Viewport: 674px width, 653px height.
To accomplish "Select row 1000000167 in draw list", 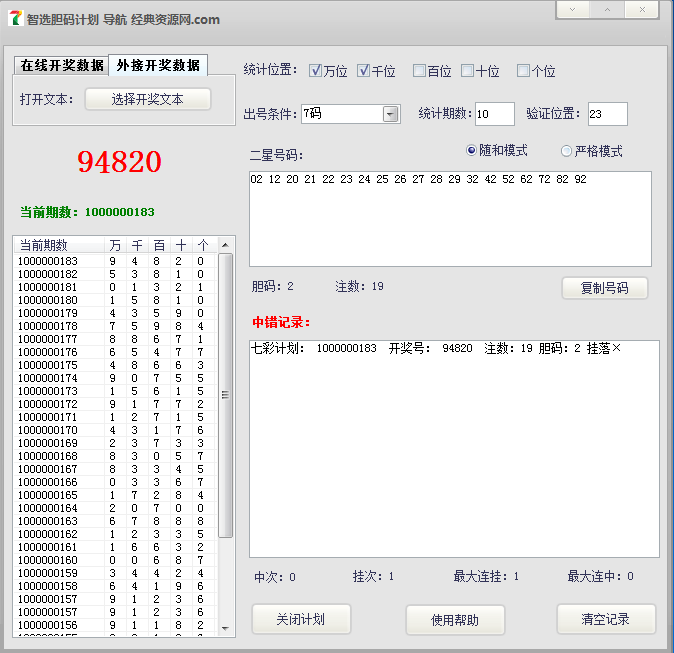I will point(115,469).
